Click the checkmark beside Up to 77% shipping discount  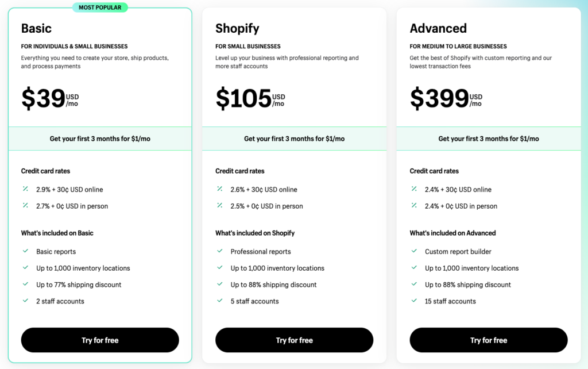(25, 284)
